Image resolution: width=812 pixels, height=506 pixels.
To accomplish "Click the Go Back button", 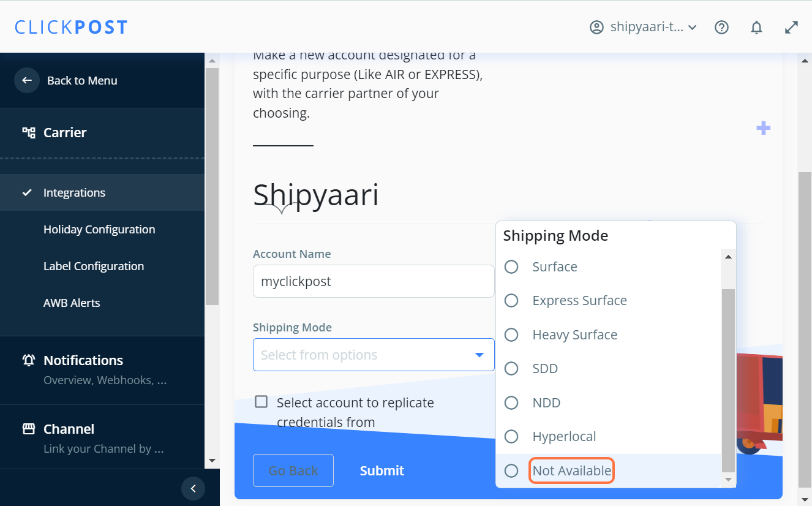I will [293, 470].
